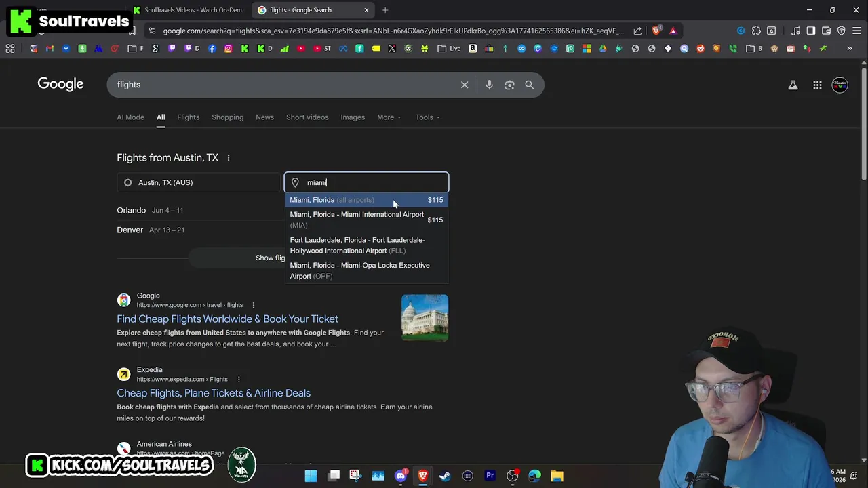Start voice search with the microphone icon

click(489, 85)
